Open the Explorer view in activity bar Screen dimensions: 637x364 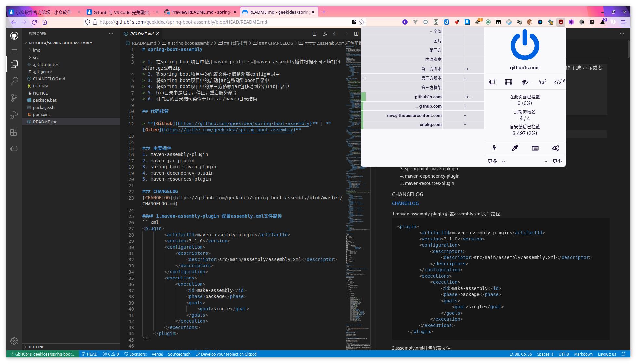(x=14, y=64)
